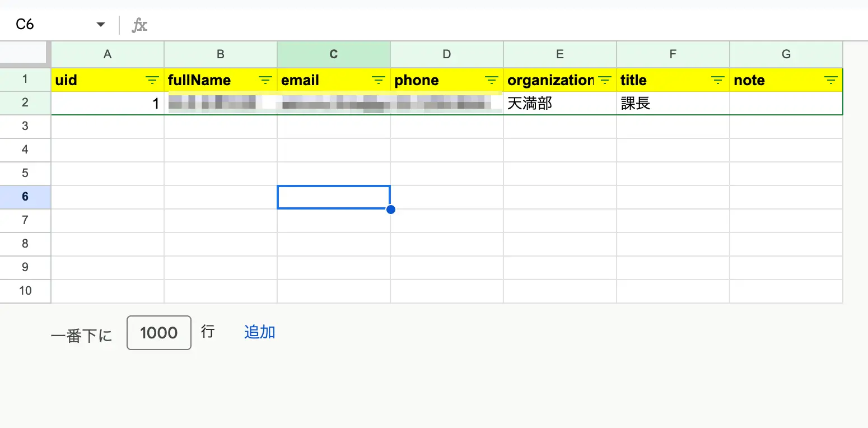Click the note column filter icon
The width and height of the screenshot is (868, 428).
(x=831, y=81)
